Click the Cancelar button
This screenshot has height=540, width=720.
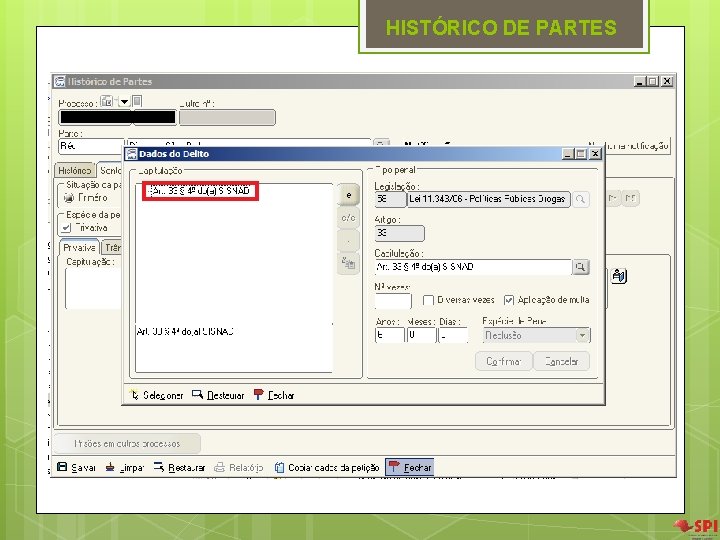pyautogui.click(x=561, y=361)
